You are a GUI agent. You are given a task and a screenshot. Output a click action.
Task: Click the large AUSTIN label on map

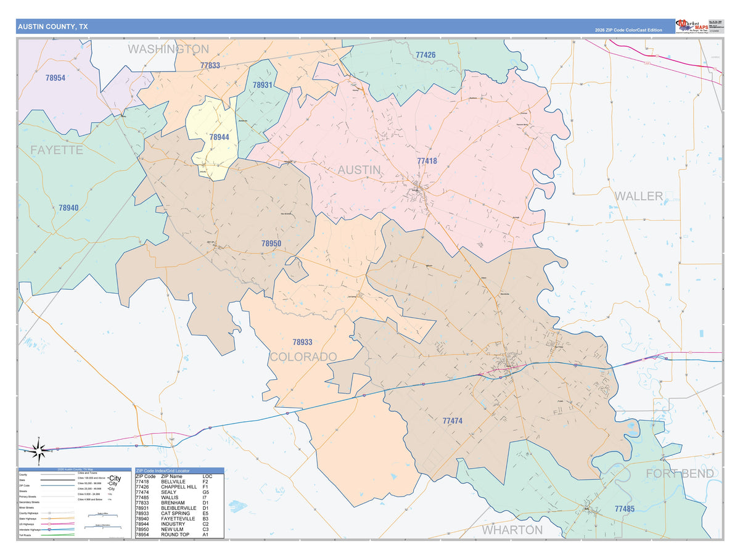coord(359,170)
